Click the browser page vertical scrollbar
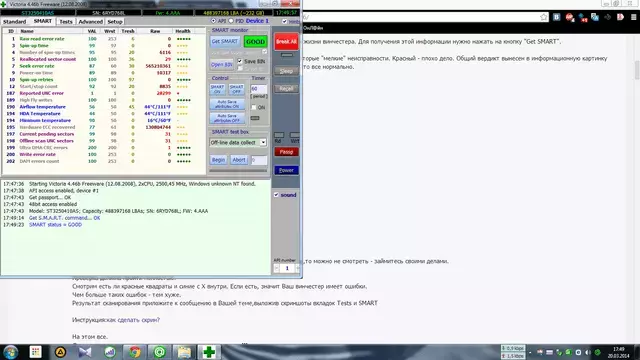Image resolution: width=640 pixels, height=360 pixels. click(x=637, y=70)
